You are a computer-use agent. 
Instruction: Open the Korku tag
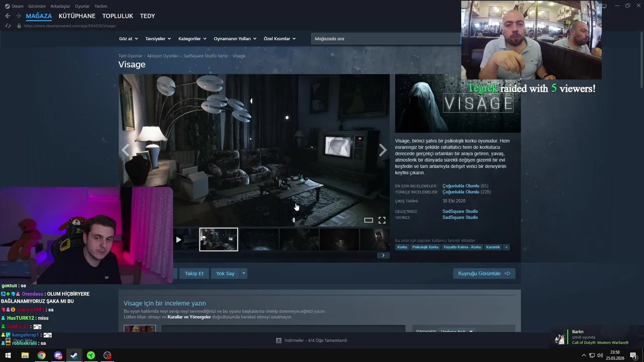point(402,247)
